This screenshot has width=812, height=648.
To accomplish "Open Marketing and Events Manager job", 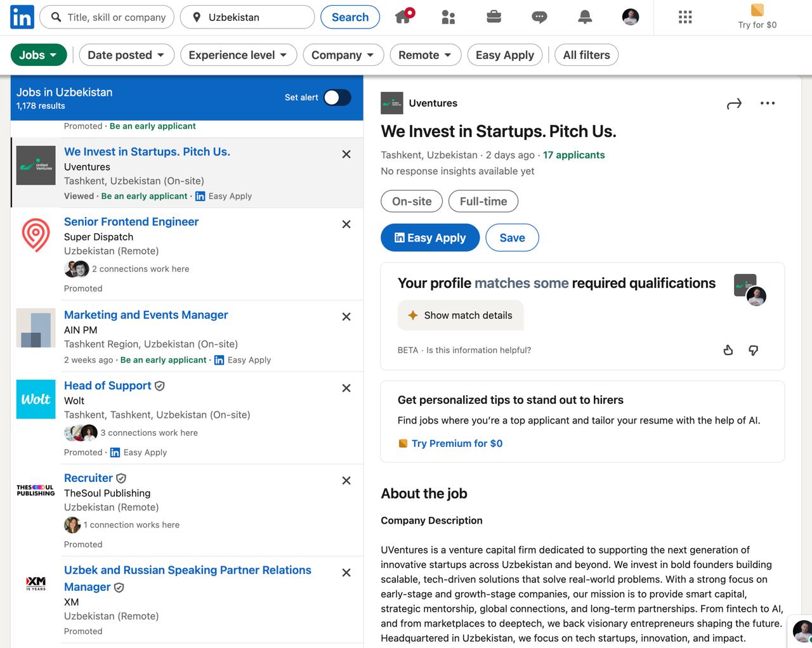I will (x=146, y=314).
